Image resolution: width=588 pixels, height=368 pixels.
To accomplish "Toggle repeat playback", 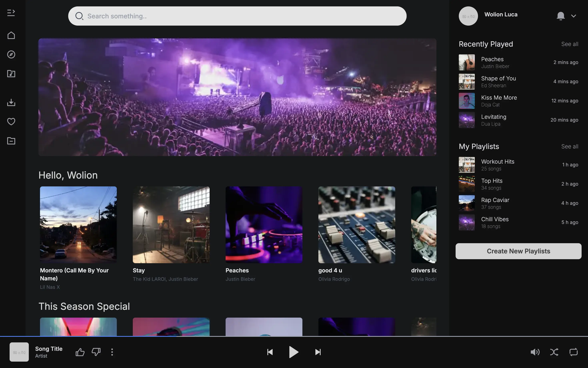I will (573, 352).
